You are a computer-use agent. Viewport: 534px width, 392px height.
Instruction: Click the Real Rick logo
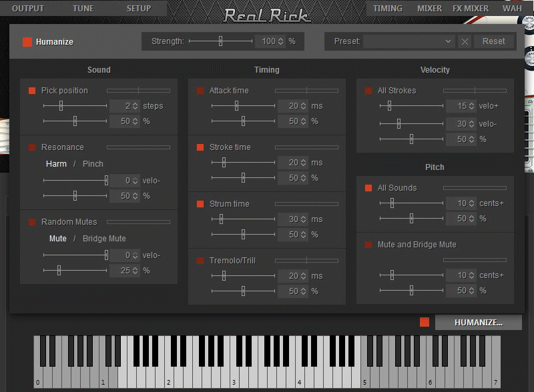point(266,15)
